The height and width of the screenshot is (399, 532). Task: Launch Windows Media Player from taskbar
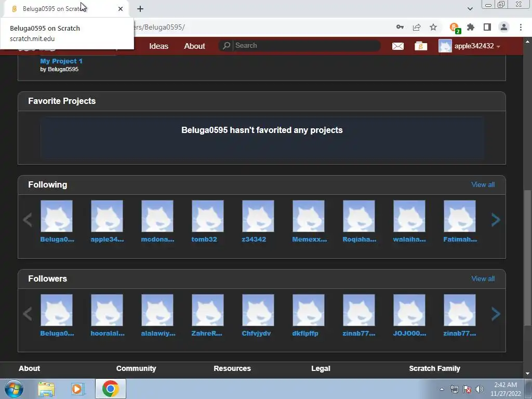click(x=77, y=389)
